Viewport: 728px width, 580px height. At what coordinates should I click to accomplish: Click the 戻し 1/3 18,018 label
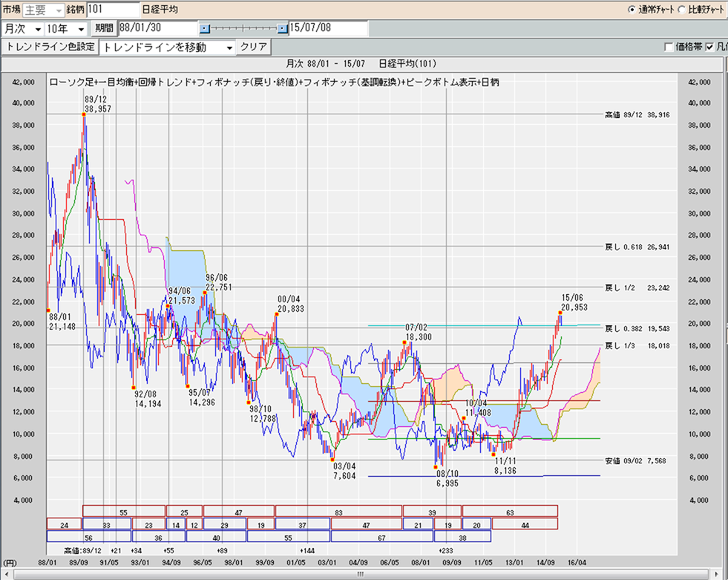pyautogui.click(x=637, y=346)
